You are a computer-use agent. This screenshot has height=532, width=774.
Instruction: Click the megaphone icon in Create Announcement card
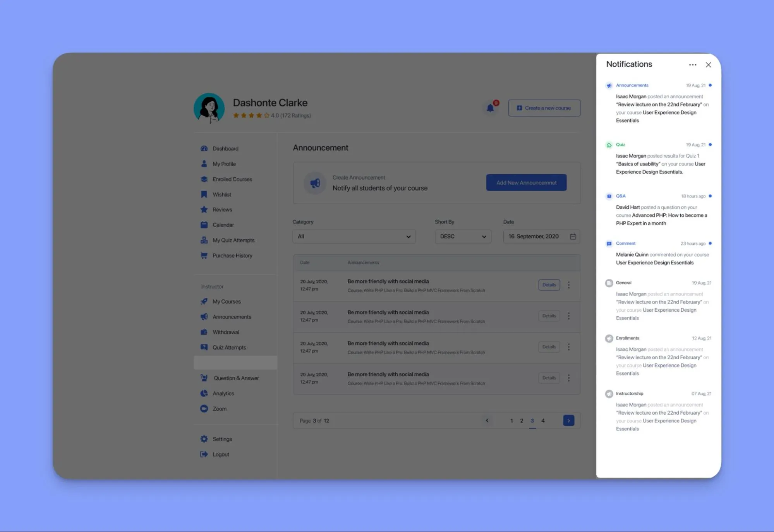point(315,183)
